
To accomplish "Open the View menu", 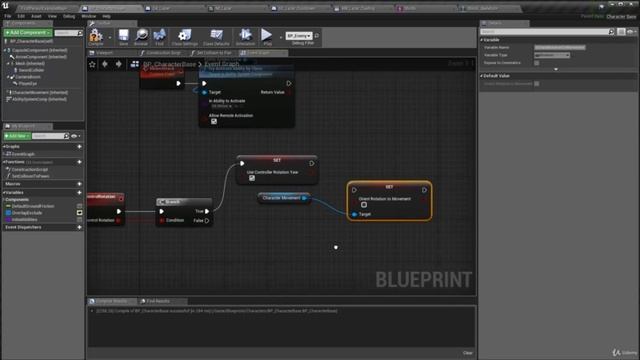I will (x=52, y=16).
